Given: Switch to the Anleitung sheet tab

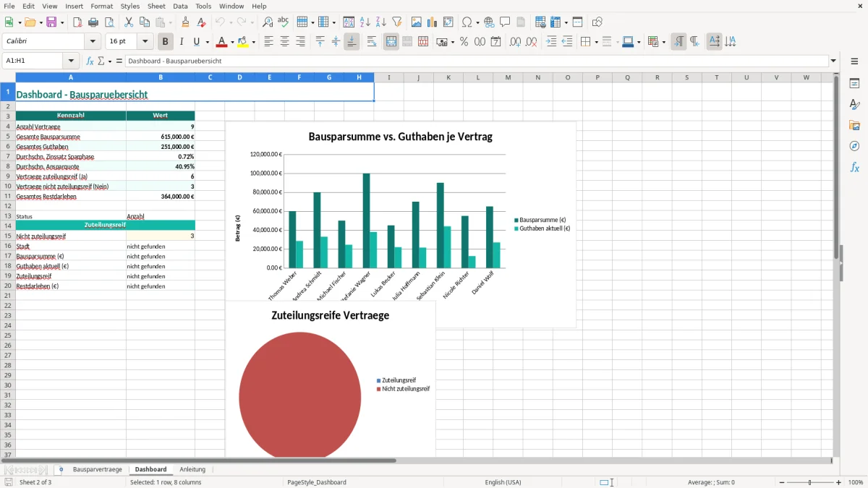Looking at the screenshot, I should [x=192, y=469].
